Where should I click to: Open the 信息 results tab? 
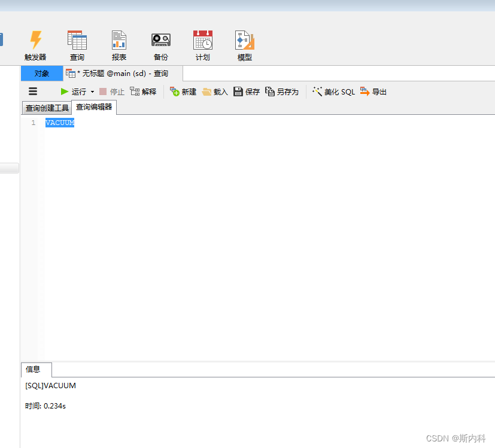[x=37, y=370]
